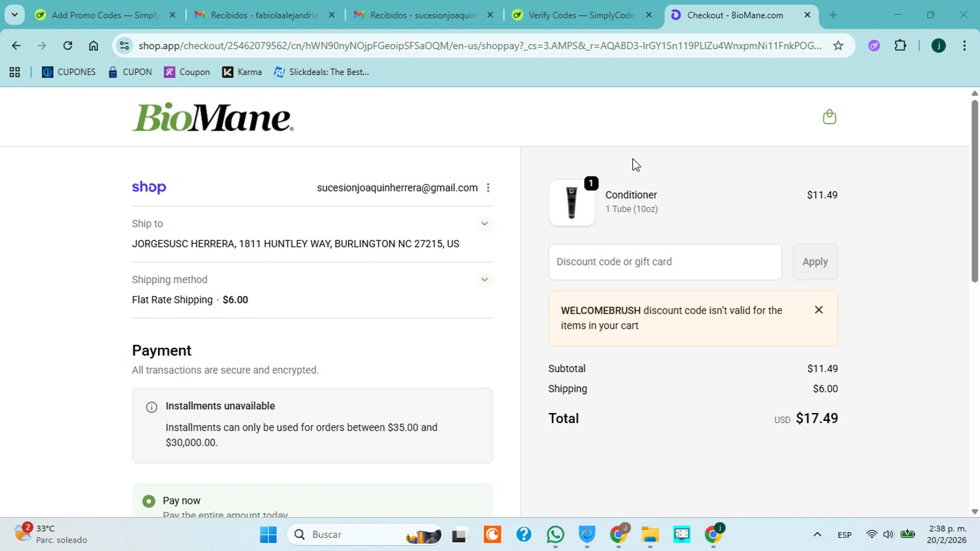Viewport: 980px width, 551px height.
Task: Click the Discount code or gift card field
Action: coord(665,262)
